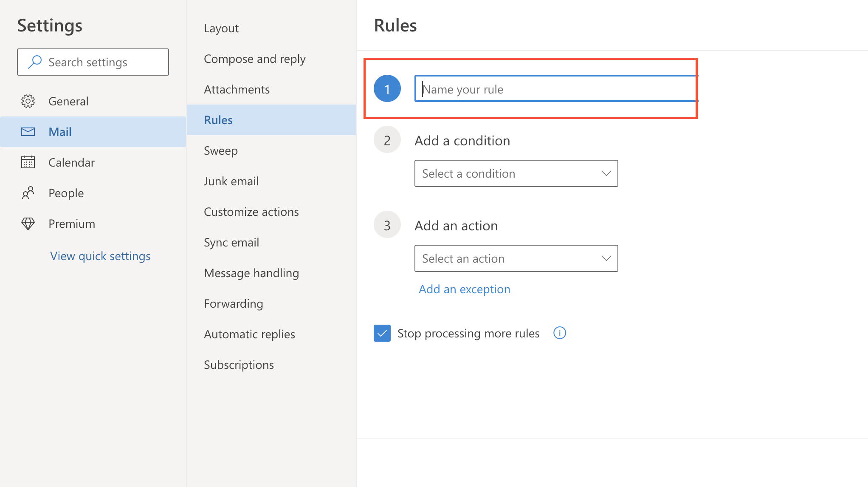Screen dimensions: 868x487
Task: Expand the Select an action dropdown
Action: 516,258
